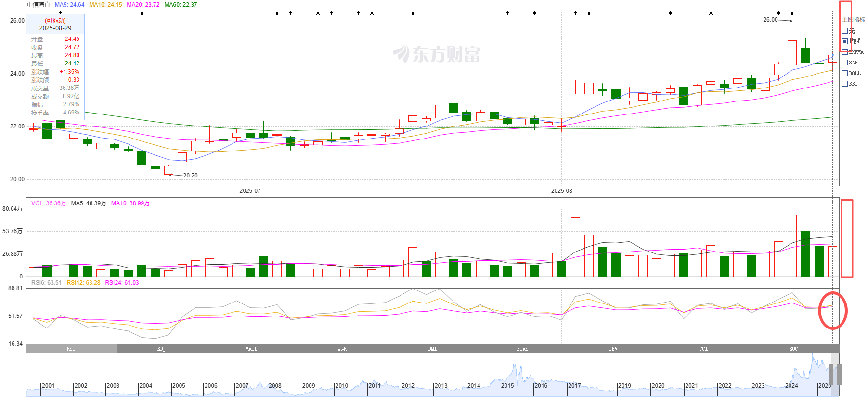Click the MA5: 24.64 price legend
This screenshot has width=868, height=404.
tap(69, 5)
